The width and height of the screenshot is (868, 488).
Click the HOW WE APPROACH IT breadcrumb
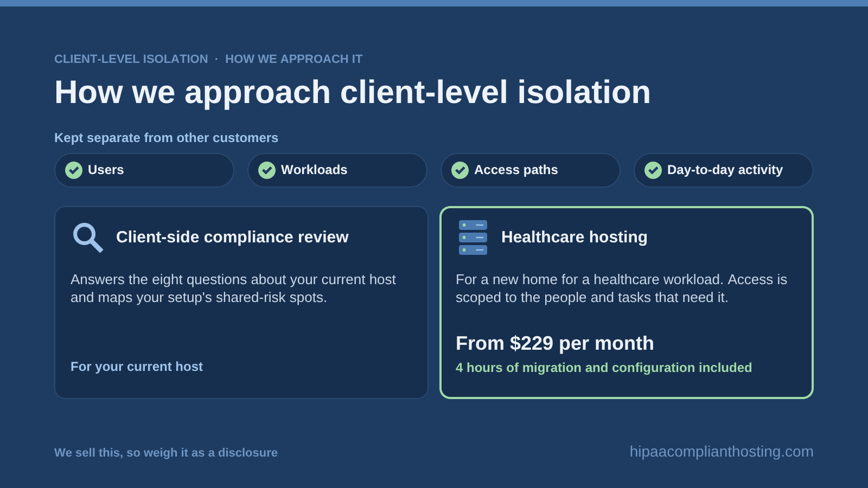[294, 59]
